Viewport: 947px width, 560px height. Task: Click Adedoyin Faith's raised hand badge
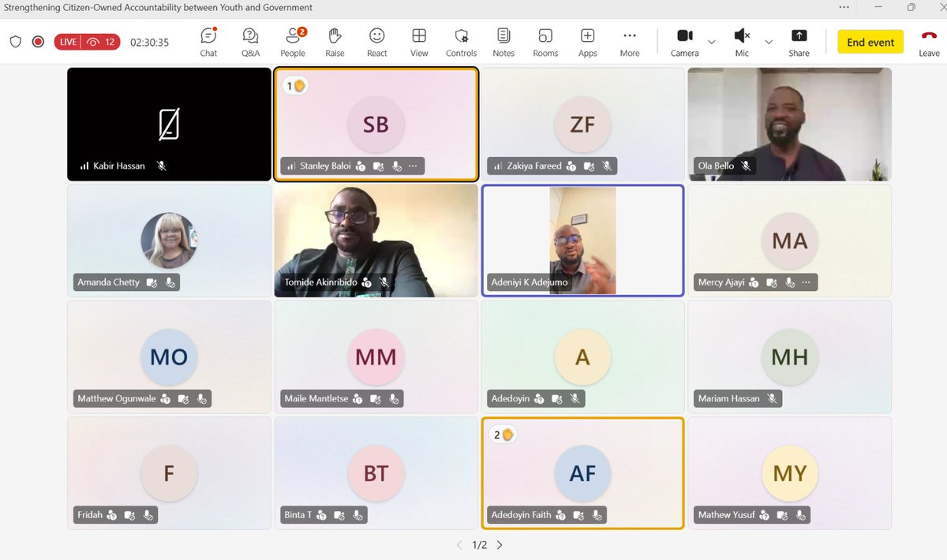pos(503,435)
